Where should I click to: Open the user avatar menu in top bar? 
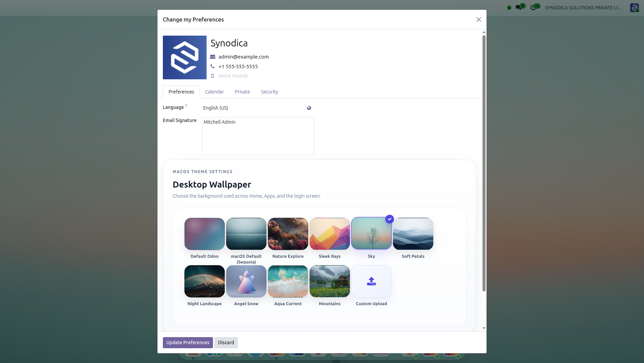click(x=634, y=8)
